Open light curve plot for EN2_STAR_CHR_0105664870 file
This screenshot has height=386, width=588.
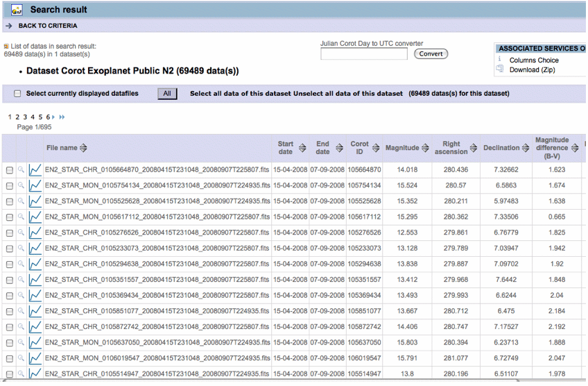tap(35, 170)
